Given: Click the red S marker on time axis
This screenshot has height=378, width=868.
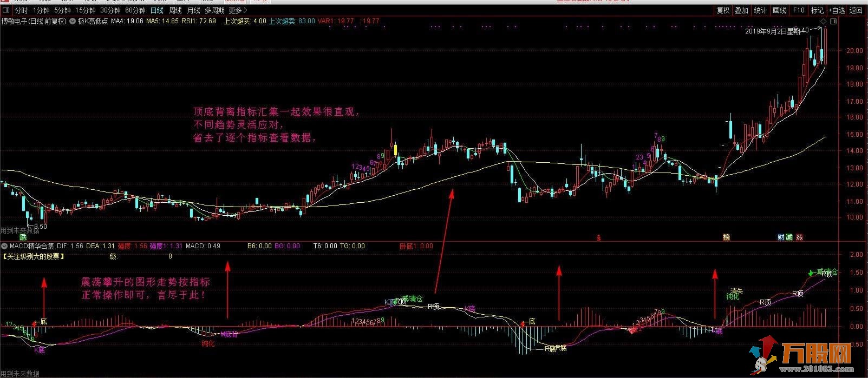Looking at the screenshot, I should [x=598, y=237].
